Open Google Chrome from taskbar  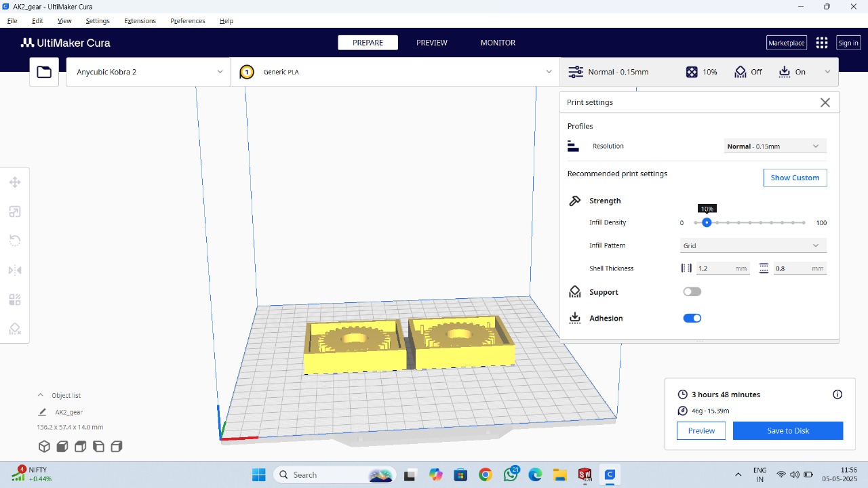pos(485,475)
